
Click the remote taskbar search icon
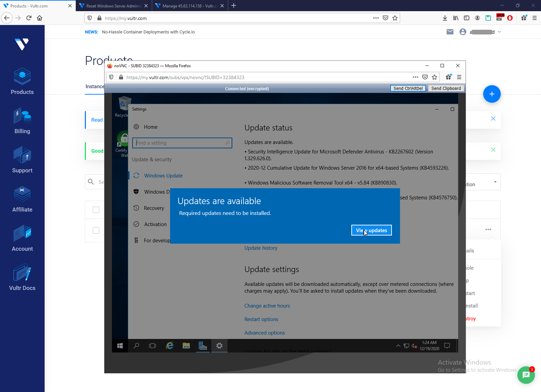[x=136, y=346]
